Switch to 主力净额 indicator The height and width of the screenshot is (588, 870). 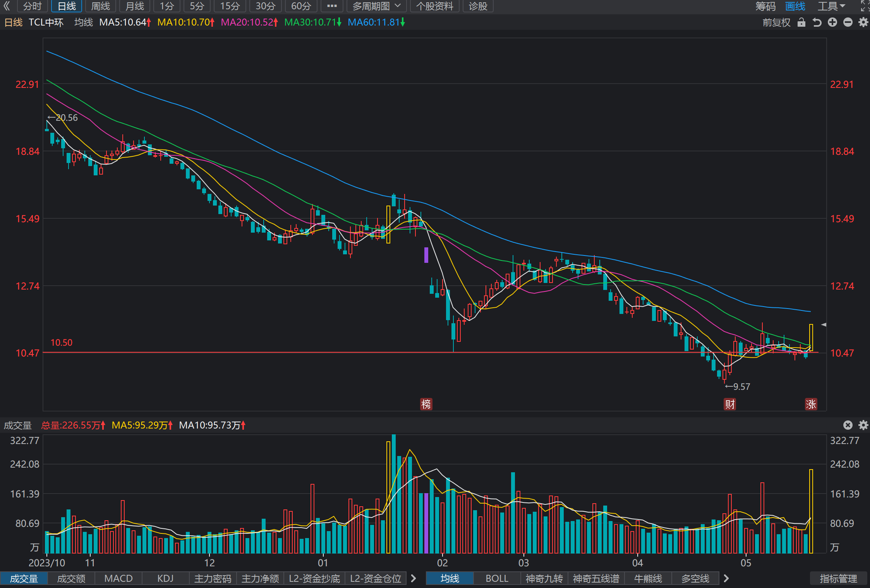pos(260,578)
